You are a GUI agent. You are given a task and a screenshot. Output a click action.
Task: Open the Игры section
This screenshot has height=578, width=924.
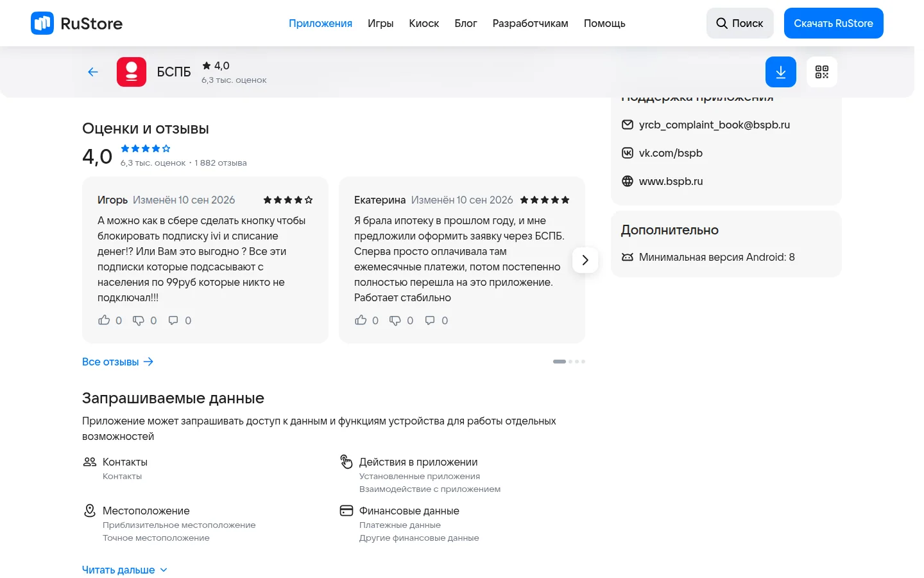381,23
